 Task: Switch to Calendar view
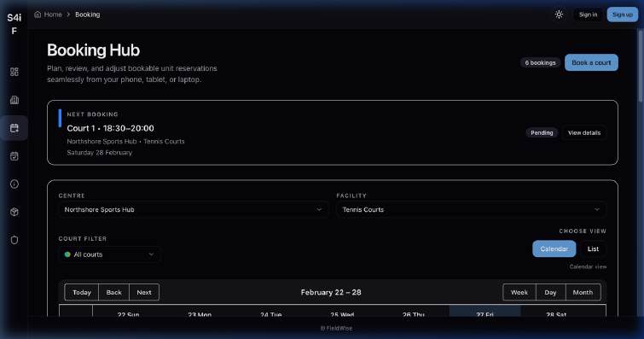point(554,248)
